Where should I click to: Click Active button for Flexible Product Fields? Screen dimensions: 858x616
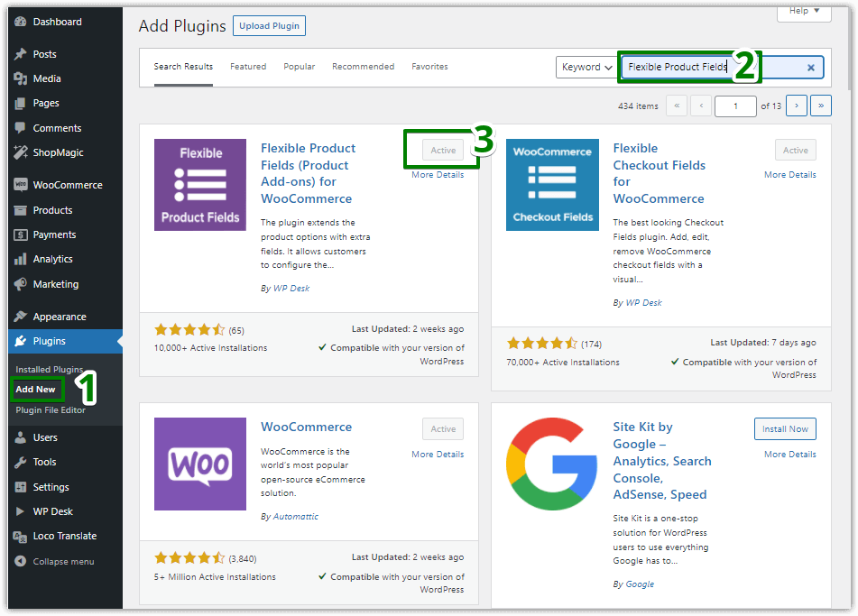443,150
